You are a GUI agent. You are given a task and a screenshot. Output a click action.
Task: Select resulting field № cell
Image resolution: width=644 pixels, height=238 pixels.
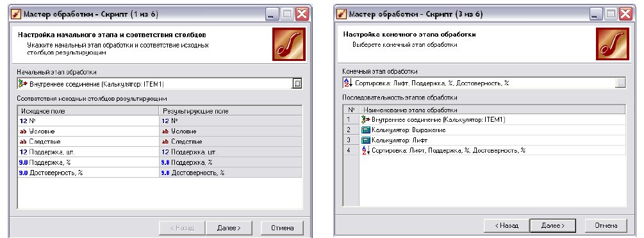231,121
